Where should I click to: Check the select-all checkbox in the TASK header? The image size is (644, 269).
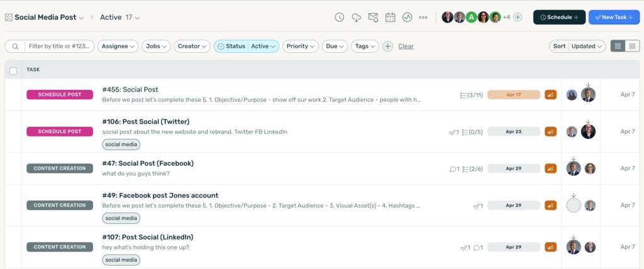[13, 70]
